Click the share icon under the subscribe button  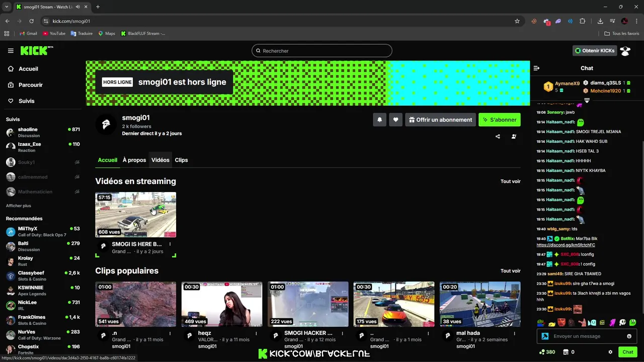(498, 136)
